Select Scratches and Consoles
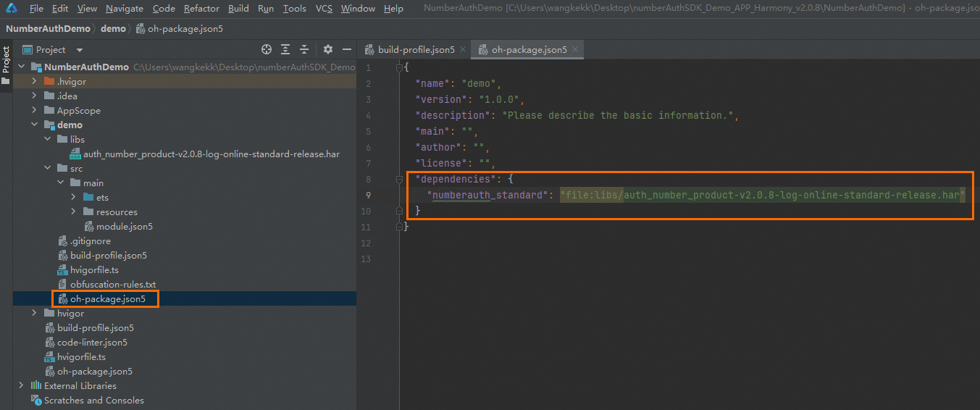Image resolution: width=980 pixels, height=410 pixels. [x=94, y=400]
